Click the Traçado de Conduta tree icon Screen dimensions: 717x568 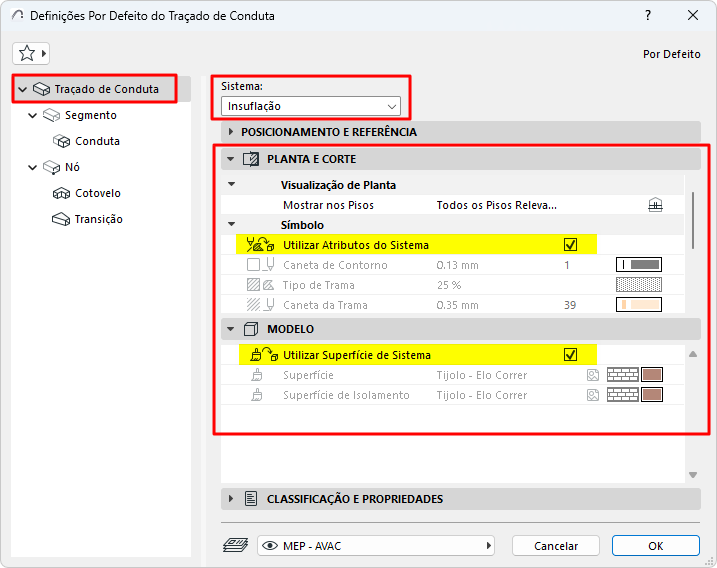click(x=41, y=89)
